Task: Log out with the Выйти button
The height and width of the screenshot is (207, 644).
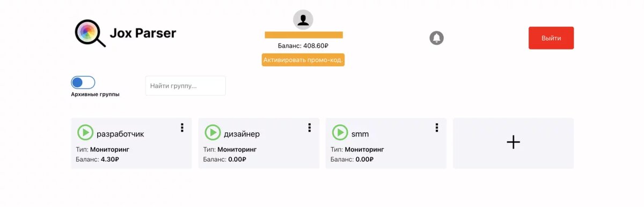Action: click(x=551, y=38)
